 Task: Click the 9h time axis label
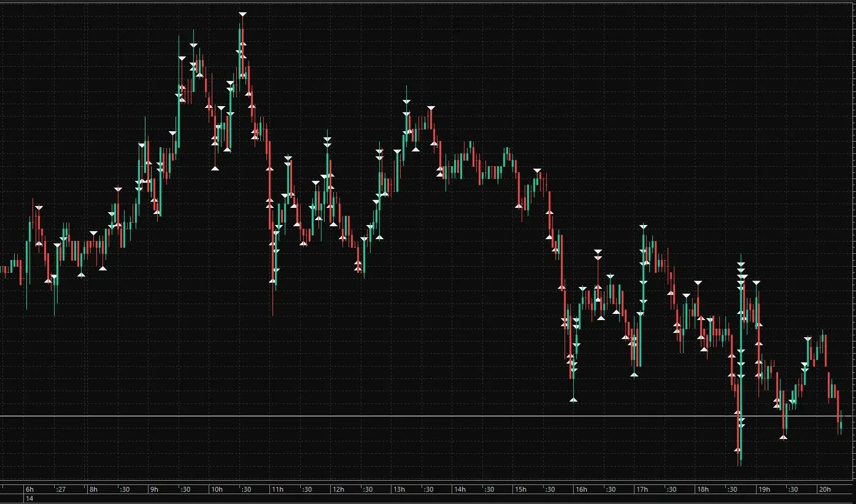coord(154,489)
